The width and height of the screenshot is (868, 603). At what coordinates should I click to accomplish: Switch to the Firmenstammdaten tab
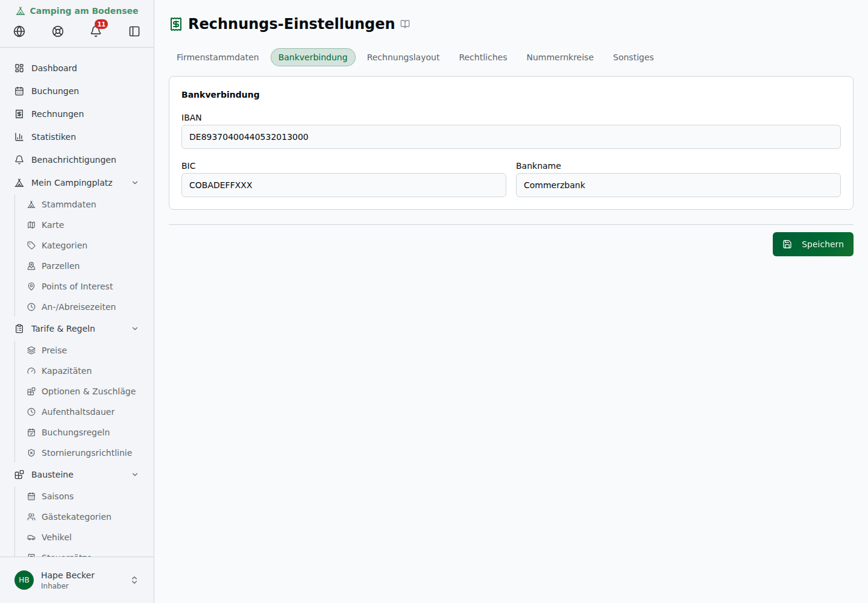(218, 57)
